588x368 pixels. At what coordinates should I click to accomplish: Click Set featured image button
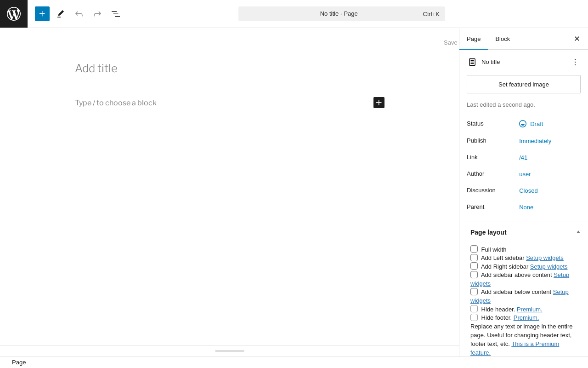tap(524, 84)
